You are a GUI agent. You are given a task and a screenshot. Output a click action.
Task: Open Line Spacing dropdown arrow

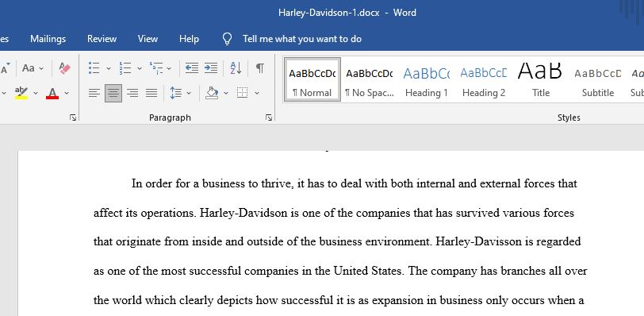189,93
